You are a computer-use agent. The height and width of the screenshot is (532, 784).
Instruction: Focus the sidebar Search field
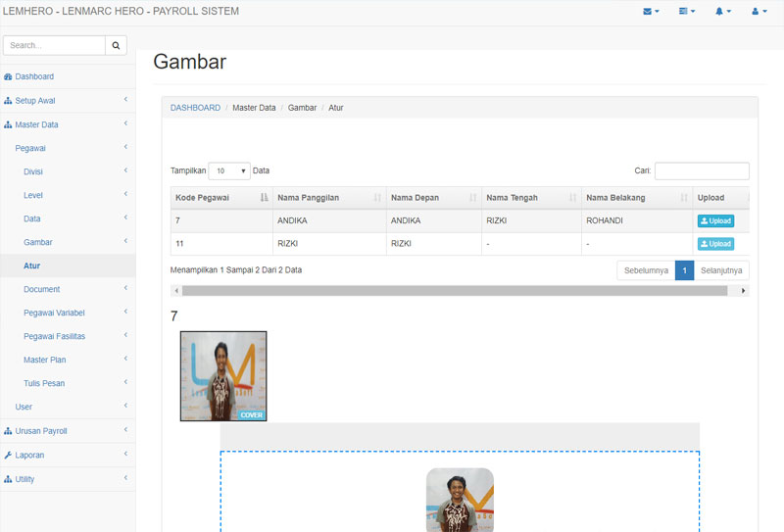point(54,45)
